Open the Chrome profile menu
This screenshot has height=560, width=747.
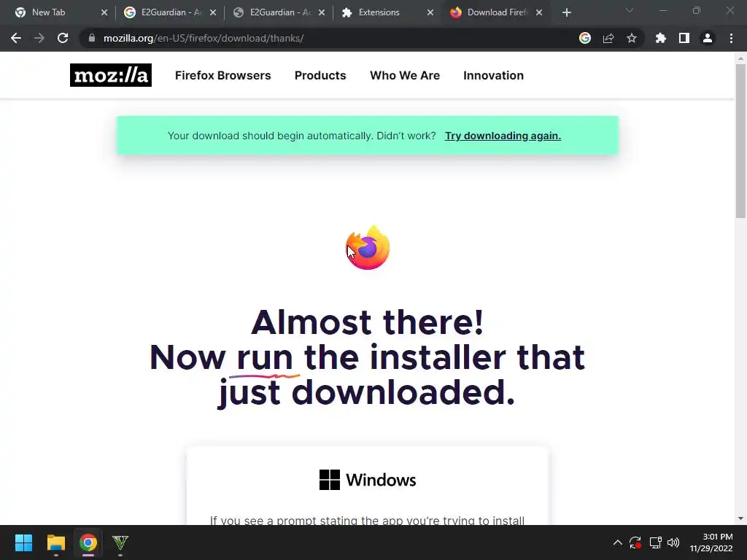708,38
